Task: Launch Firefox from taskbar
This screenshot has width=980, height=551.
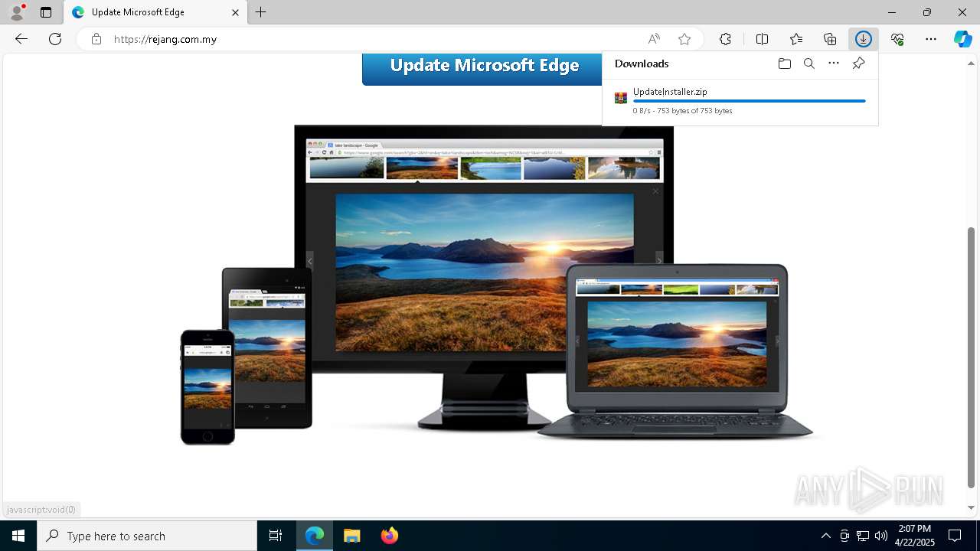Action: tap(389, 536)
